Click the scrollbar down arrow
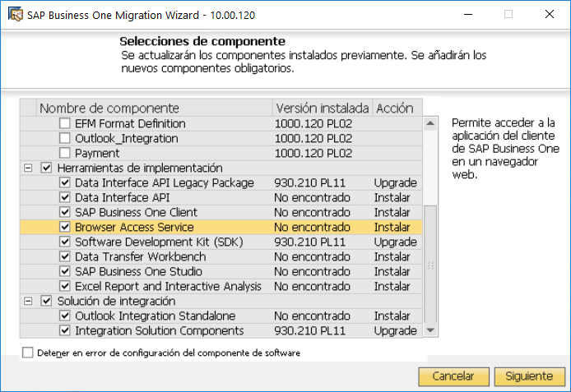Viewport: 571px width, 392px height. pos(430,330)
